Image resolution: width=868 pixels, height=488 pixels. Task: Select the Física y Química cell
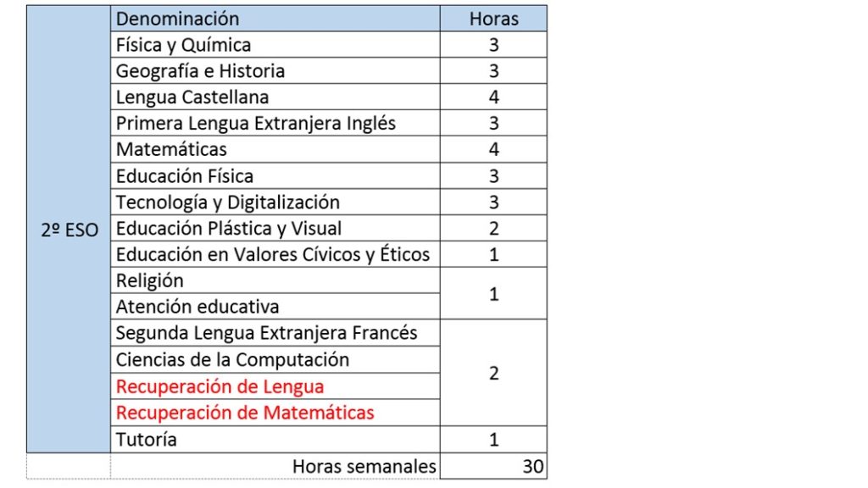click(x=183, y=45)
